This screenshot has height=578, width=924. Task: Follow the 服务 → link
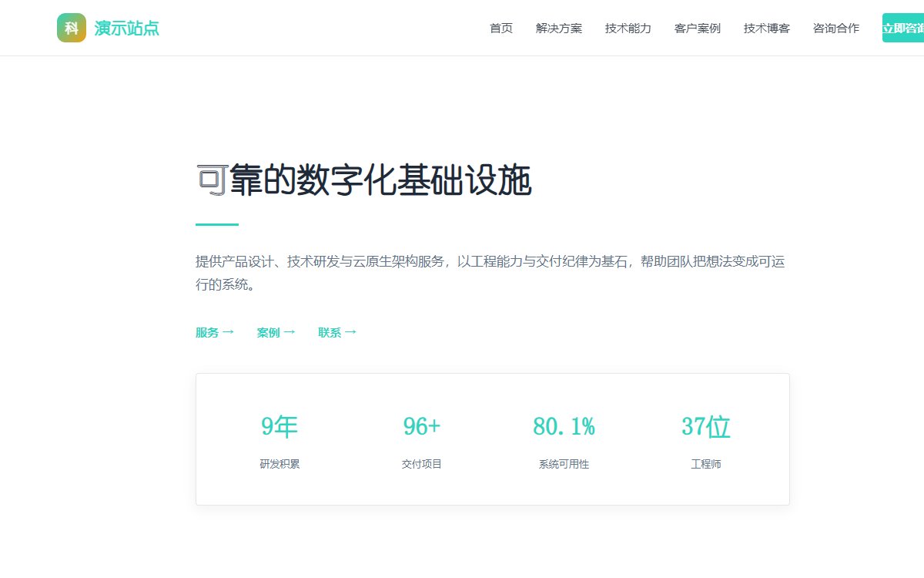click(x=215, y=333)
